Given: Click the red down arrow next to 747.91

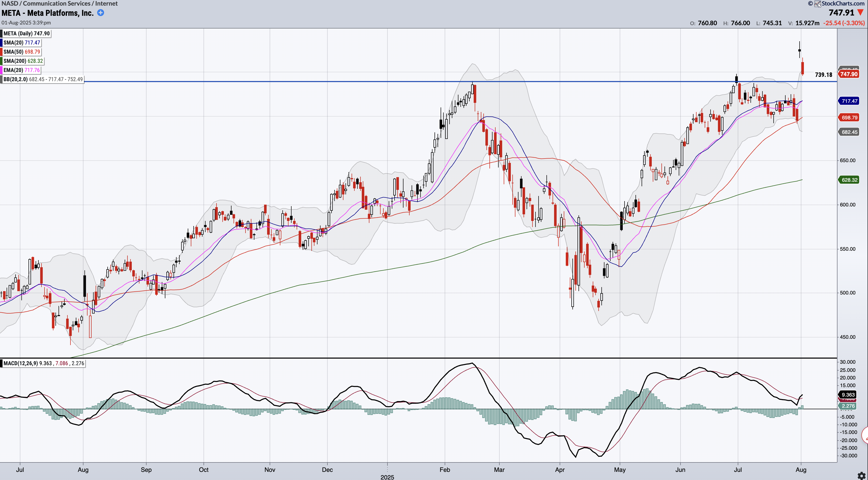Looking at the screenshot, I should (861, 12).
